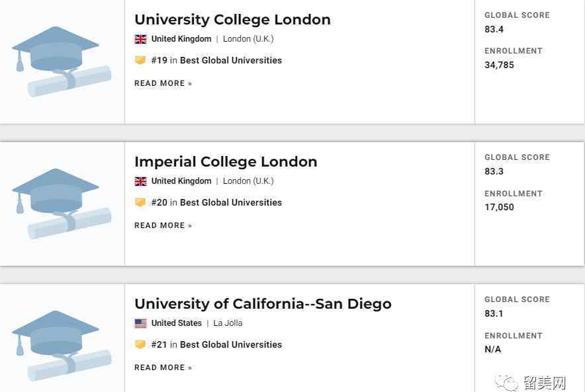Click the UC San Diego graduation cap icon

[x=62, y=346]
